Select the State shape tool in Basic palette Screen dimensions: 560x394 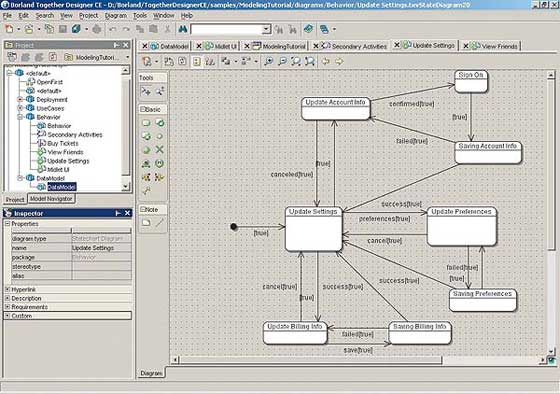[146, 123]
